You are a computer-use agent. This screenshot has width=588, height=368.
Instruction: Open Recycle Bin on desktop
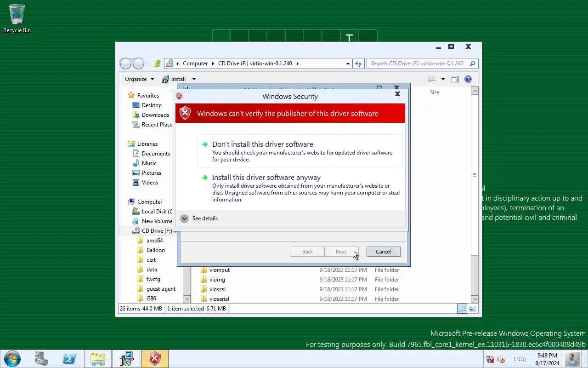point(17,18)
